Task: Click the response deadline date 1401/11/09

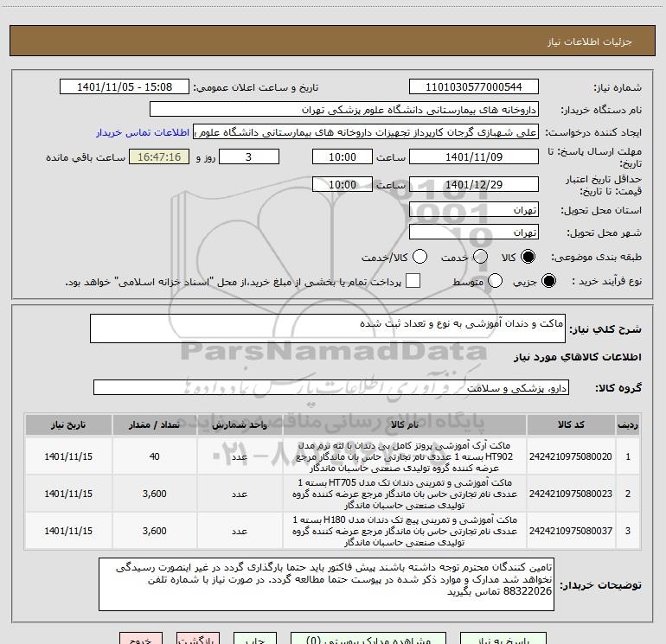Action: [474, 156]
